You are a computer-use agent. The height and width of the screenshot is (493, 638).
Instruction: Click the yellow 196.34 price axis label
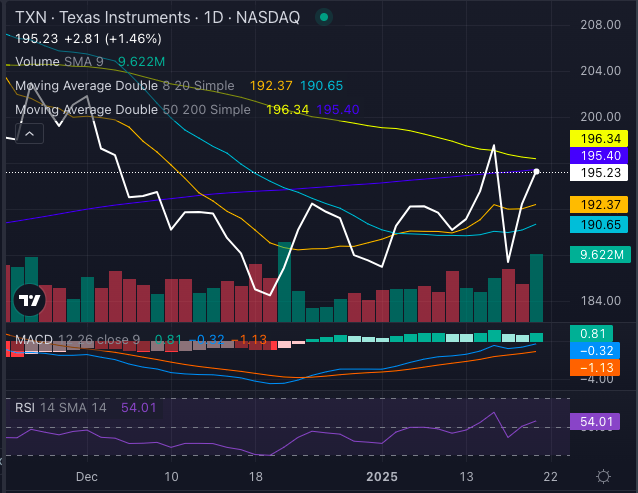595,139
